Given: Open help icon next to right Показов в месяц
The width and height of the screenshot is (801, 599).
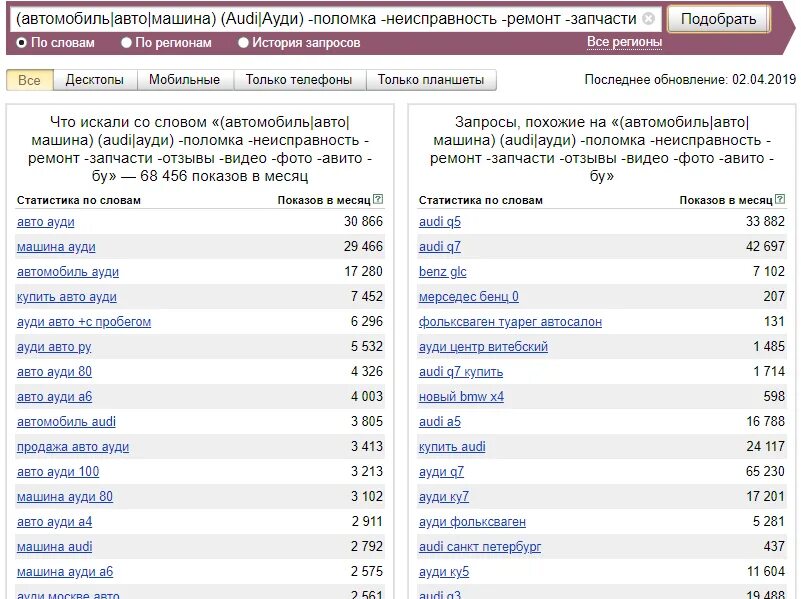Looking at the screenshot, I should [x=780, y=200].
